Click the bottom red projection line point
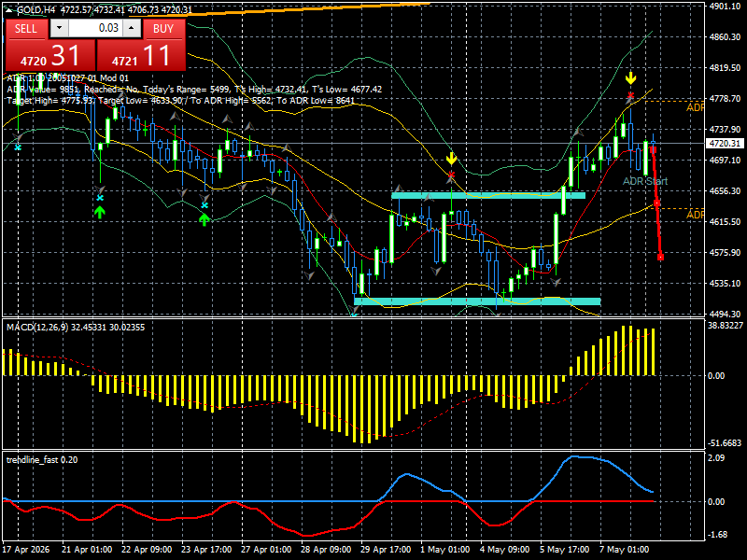 pyautogui.click(x=661, y=258)
